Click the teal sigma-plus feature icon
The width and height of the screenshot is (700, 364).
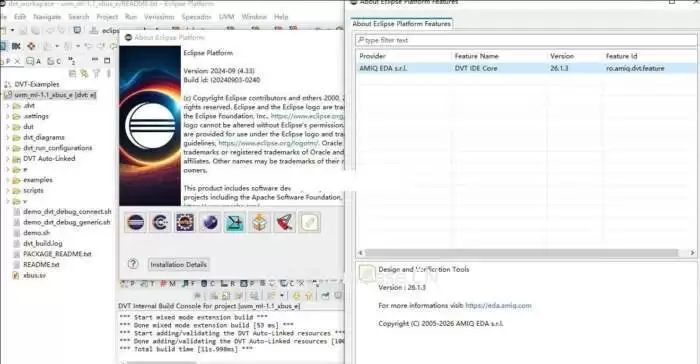point(235,222)
